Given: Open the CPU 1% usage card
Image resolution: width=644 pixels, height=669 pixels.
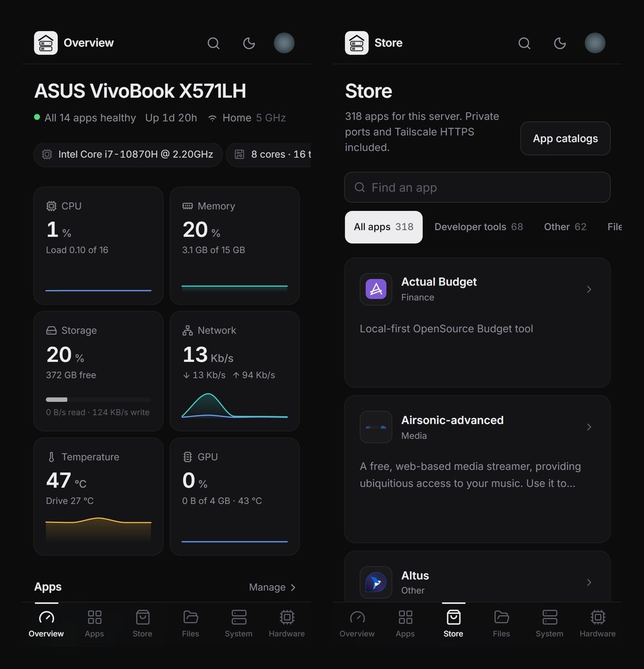Looking at the screenshot, I should [98, 245].
